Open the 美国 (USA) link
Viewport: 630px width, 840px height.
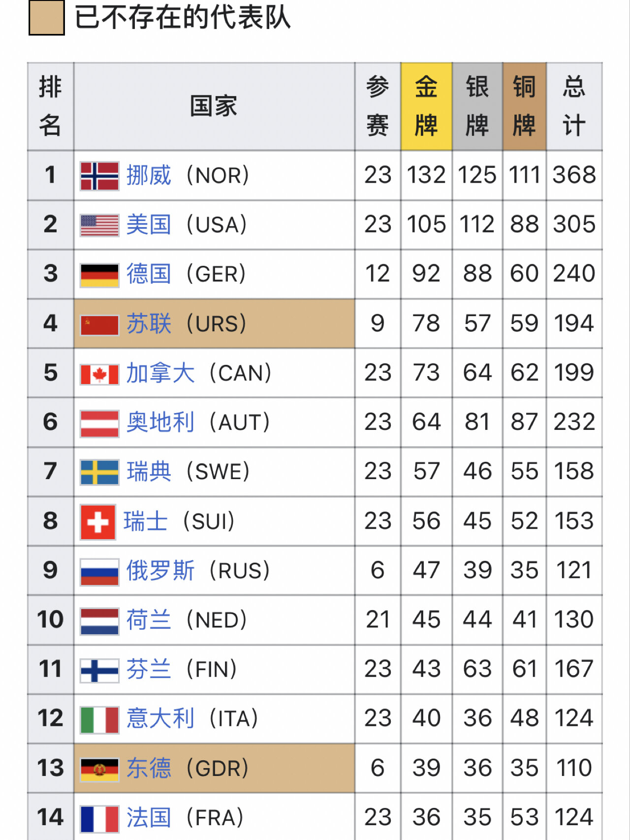pos(149,225)
